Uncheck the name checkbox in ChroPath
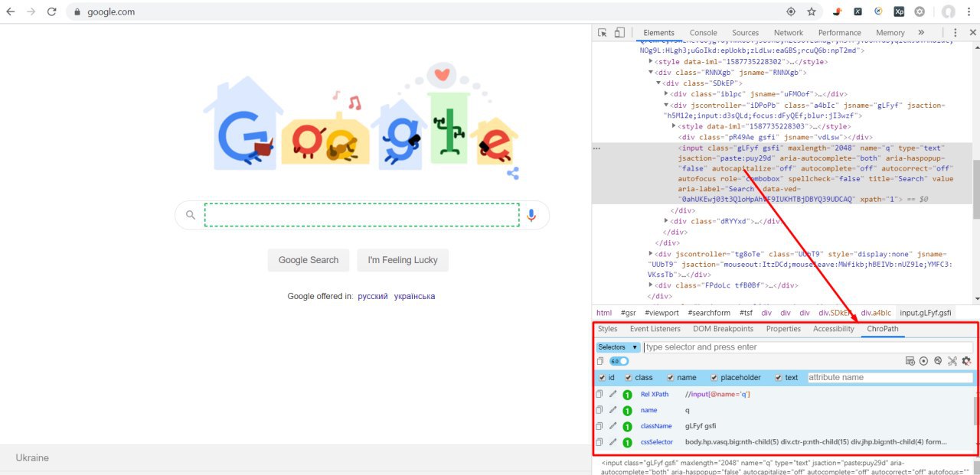This screenshot has width=980, height=475. pos(671,378)
